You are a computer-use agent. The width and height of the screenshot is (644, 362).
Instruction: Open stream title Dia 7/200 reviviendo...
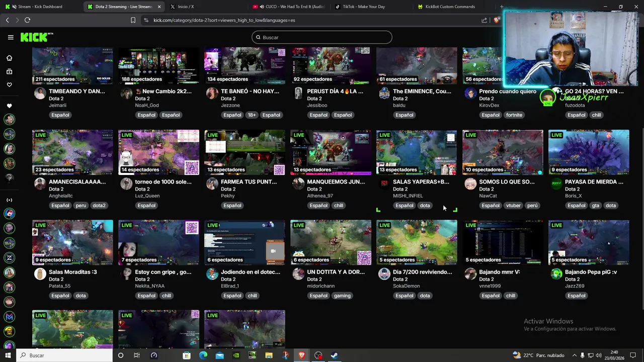point(422,272)
